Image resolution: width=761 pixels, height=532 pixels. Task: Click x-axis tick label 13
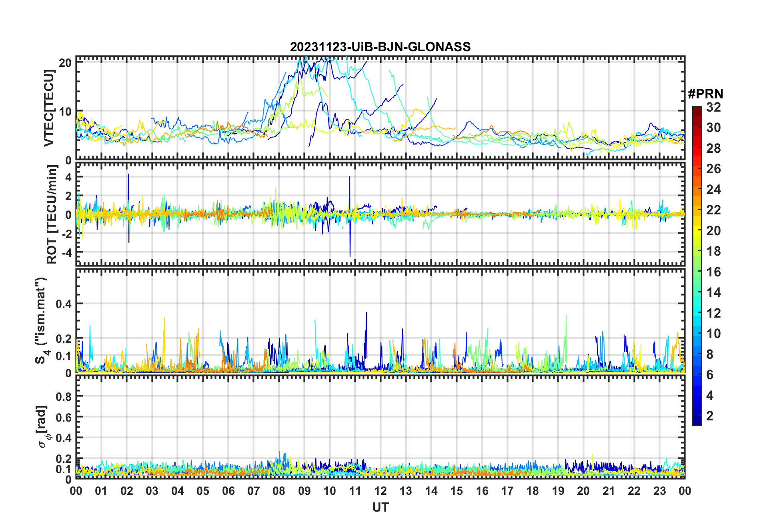(406, 491)
